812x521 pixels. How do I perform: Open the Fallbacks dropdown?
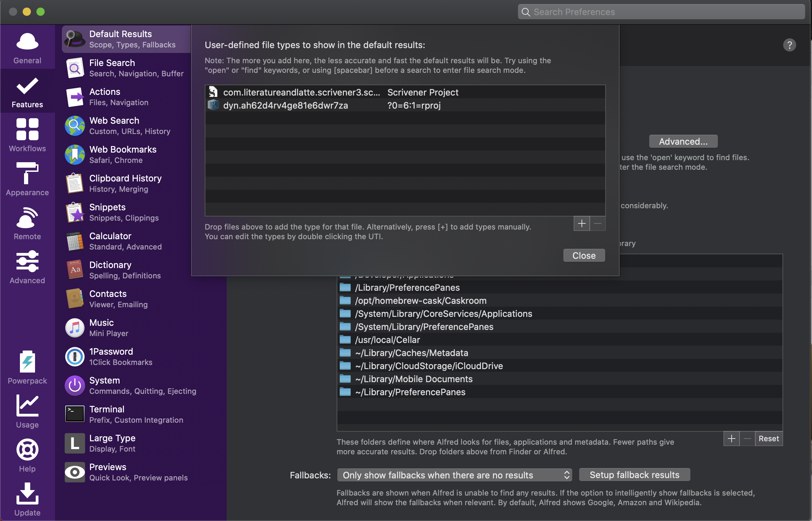455,475
